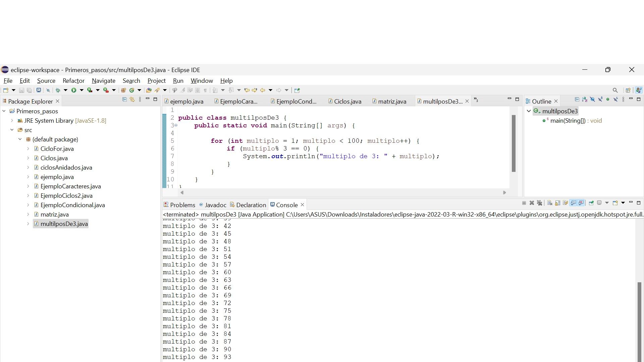Click Clear Console icon
The width and height of the screenshot is (644, 362).
pos(550,203)
